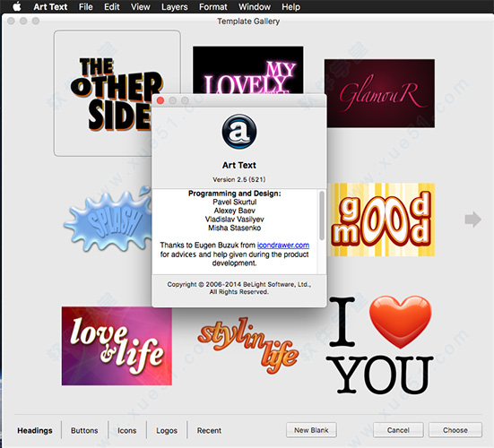This screenshot has height=448, width=494.
Task: Click the Programming and Design heading
Action: [234, 194]
